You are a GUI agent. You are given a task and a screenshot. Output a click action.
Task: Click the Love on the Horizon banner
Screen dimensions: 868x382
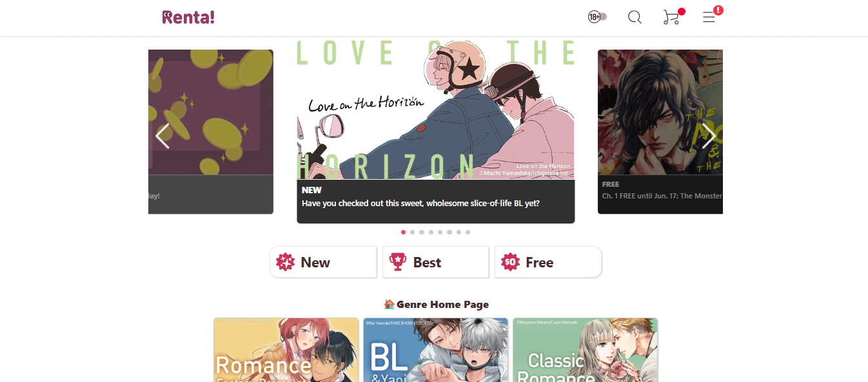point(435,110)
